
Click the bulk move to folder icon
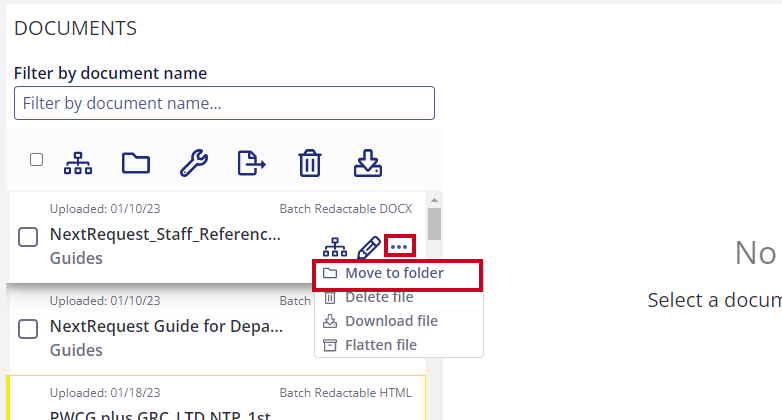point(136,163)
